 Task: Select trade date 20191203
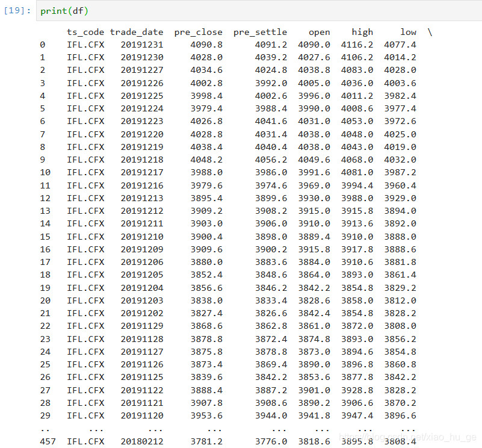[142, 300]
